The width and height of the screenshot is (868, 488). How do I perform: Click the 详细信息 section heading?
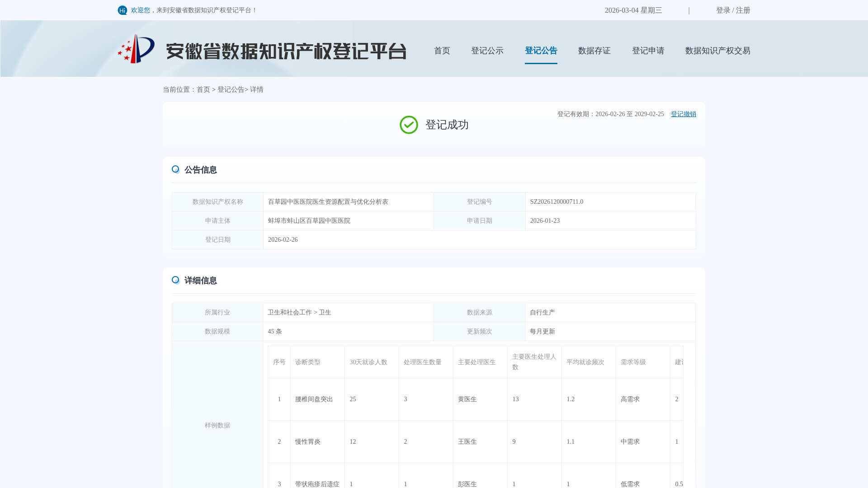tap(201, 281)
